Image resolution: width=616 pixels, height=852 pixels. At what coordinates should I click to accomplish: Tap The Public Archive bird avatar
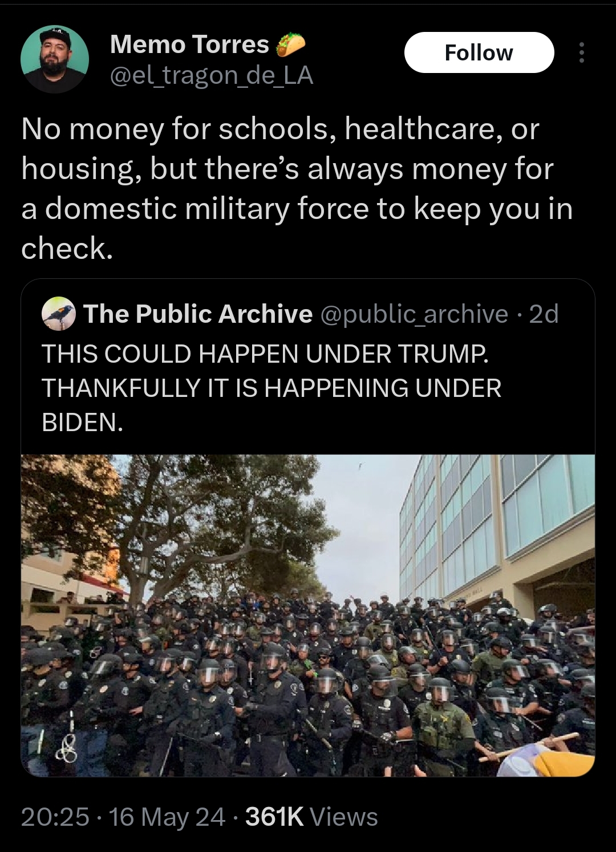pyautogui.click(x=59, y=314)
